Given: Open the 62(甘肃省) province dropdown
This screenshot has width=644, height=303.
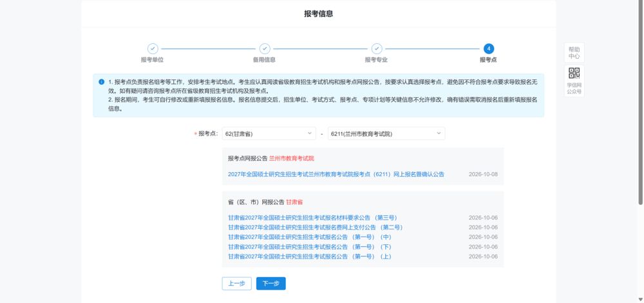Looking at the screenshot, I should [269, 133].
